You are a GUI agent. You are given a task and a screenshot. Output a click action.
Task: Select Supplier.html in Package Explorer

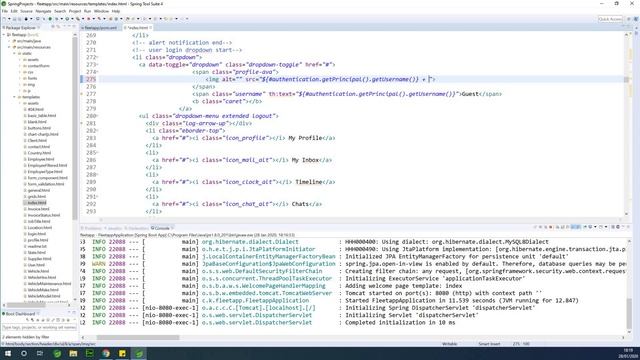(39, 259)
